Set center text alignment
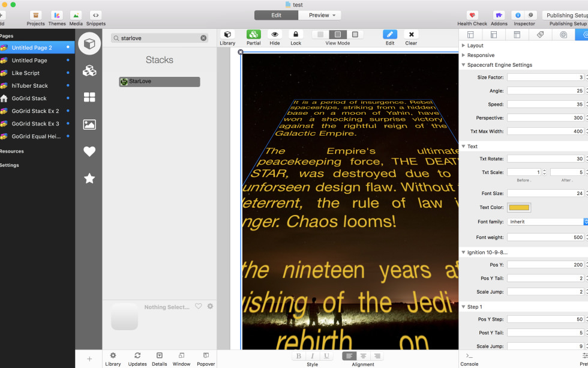The width and height of the screenshot is (588, 368). 363,356
